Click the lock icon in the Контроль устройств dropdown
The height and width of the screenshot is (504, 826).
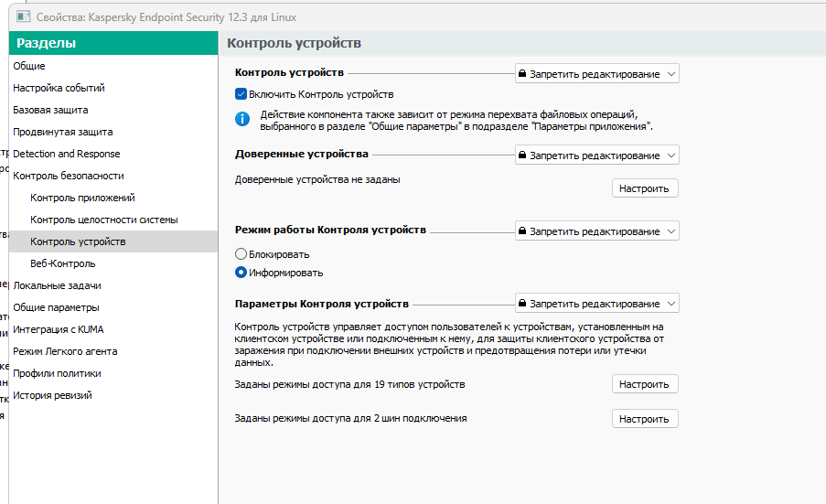522,74
